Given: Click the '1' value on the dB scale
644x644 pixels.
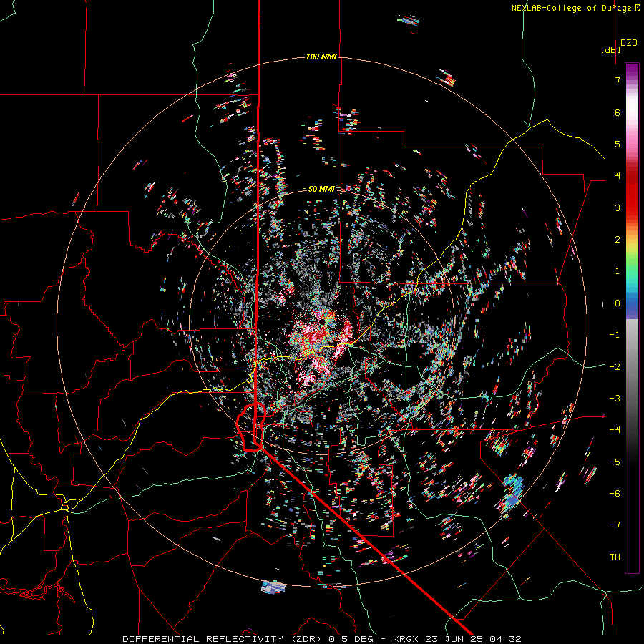Looking at the screenshot, I should [618, 271].
